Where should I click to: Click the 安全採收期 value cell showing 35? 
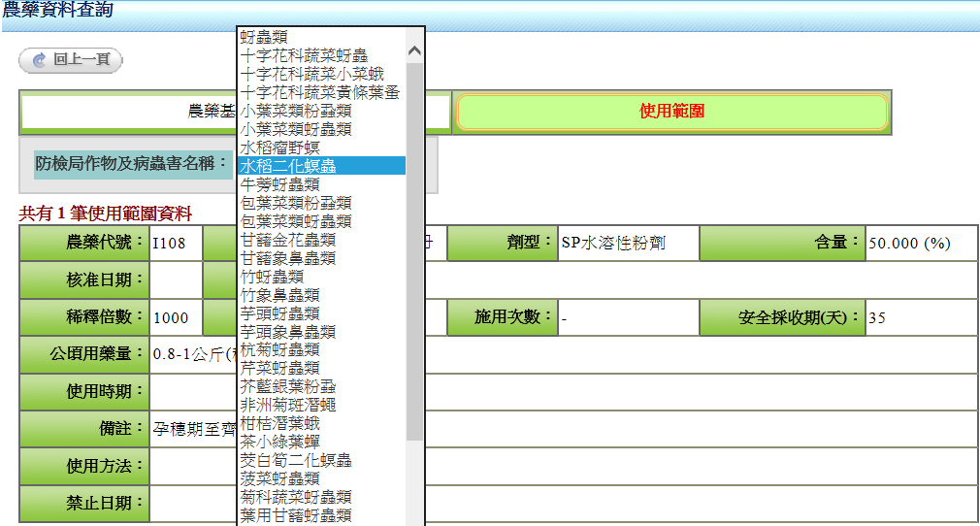[x=920, y=318]
